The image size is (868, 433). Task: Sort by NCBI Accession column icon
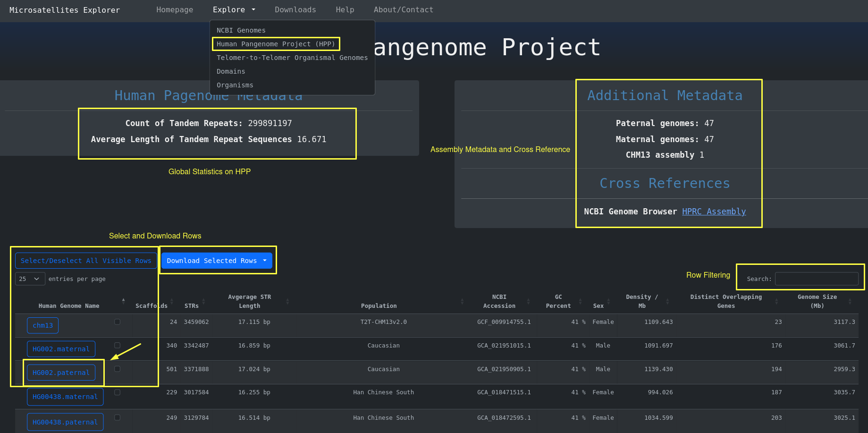point(528,301)
